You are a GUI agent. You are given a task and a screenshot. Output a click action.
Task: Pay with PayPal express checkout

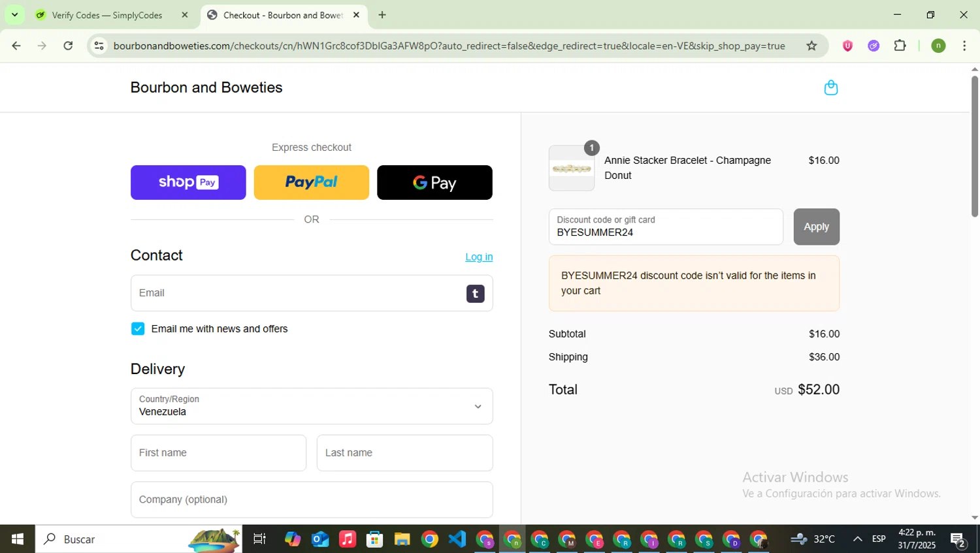coord(311,182)
